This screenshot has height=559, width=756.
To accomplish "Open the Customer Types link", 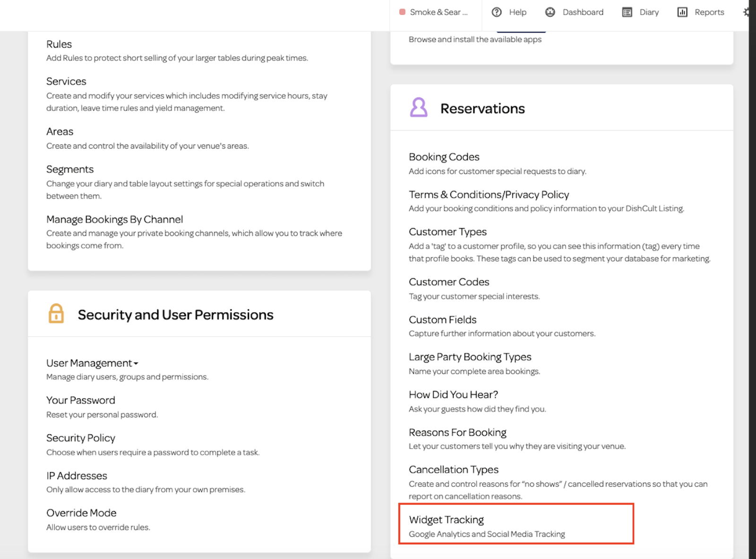I will 447,232.
